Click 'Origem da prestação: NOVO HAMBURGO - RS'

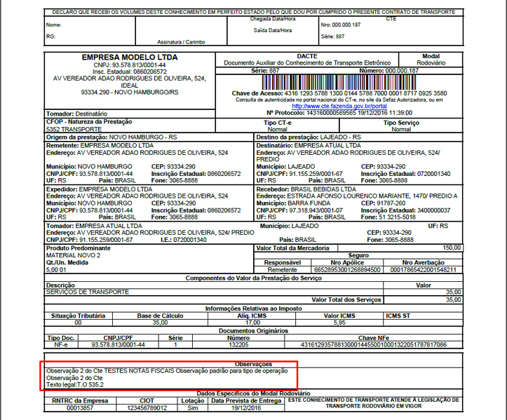pyautogui.click(x=111, y=137)
